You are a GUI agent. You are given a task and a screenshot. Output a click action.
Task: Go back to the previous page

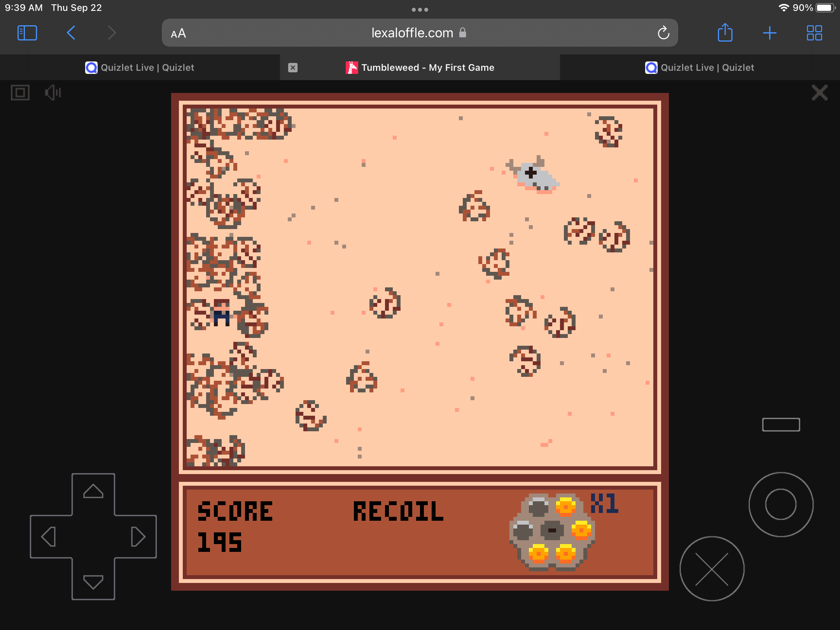(x=71, y=33)
